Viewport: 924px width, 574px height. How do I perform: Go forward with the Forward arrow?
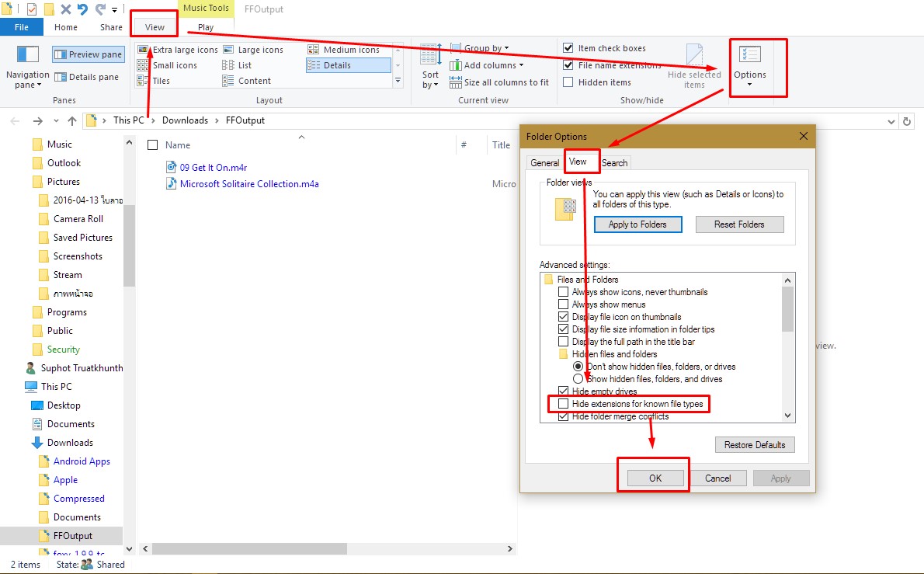[x=38, y=121]
